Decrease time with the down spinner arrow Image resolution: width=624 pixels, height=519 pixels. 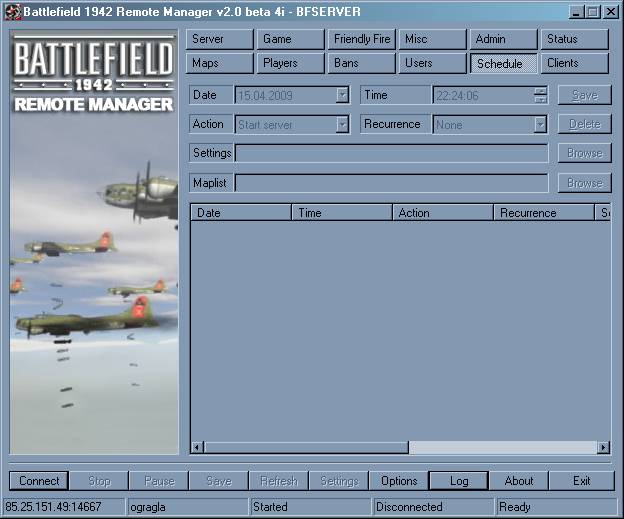pyautogui.click(x=540, y=99)
